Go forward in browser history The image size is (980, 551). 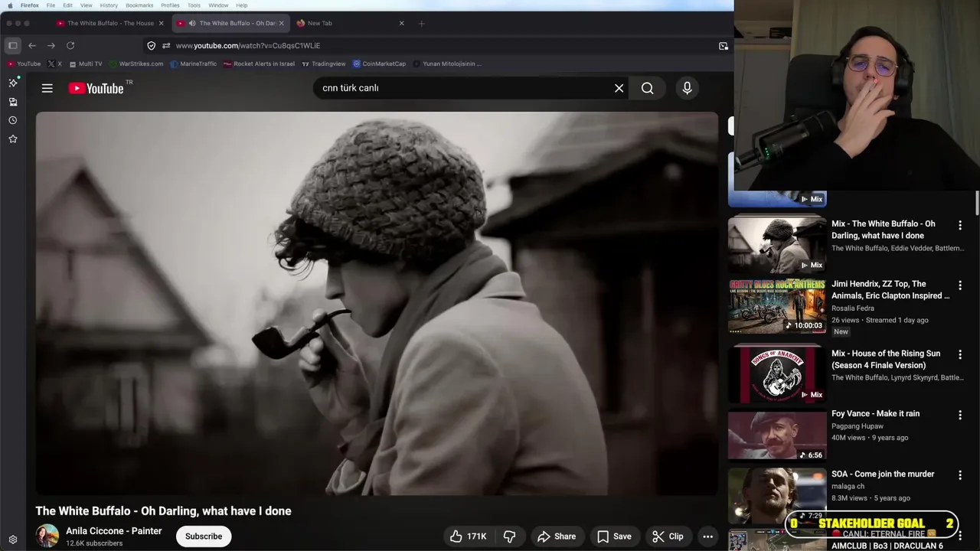tap(51, 45)
